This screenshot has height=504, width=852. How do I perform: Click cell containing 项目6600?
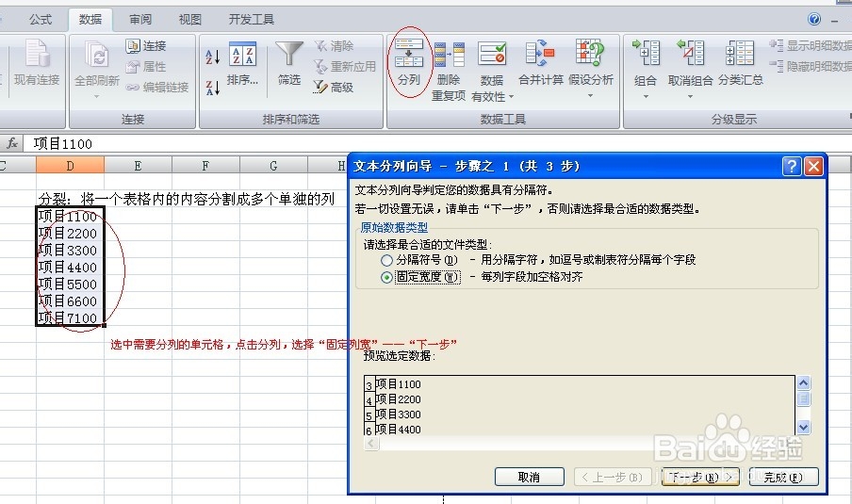point(70,301)
